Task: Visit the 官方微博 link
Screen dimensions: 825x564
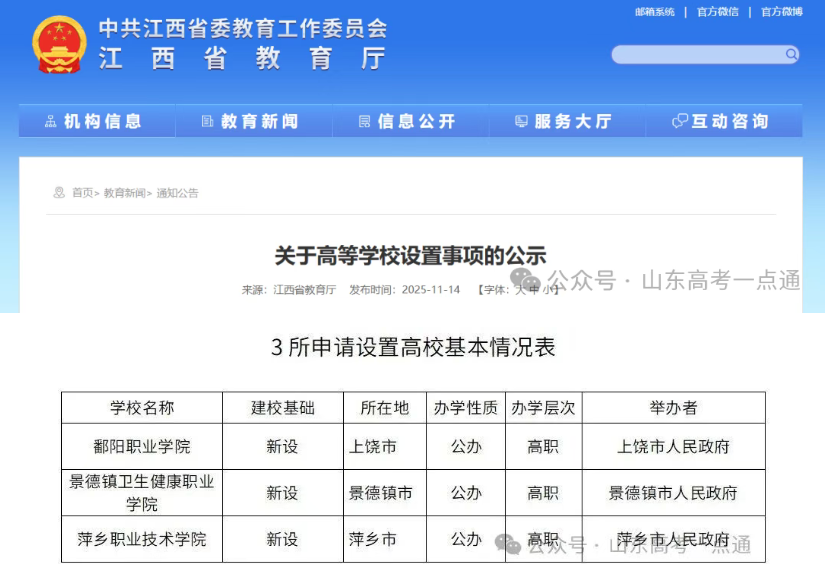Action: point(781,12)
